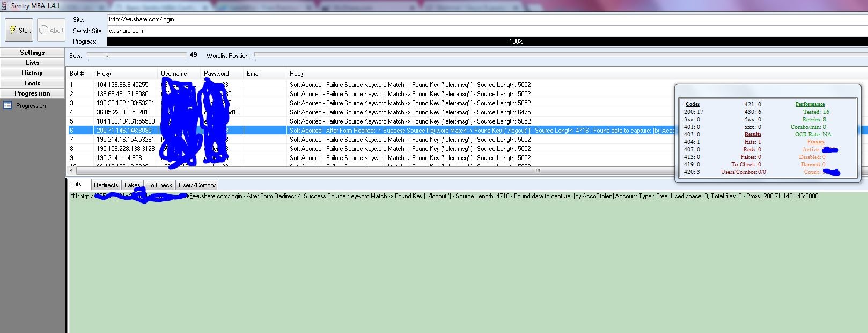Screen dimensions: 868x333
Task: Open the Tools sidebar section
Action: [x=32, y=83]
